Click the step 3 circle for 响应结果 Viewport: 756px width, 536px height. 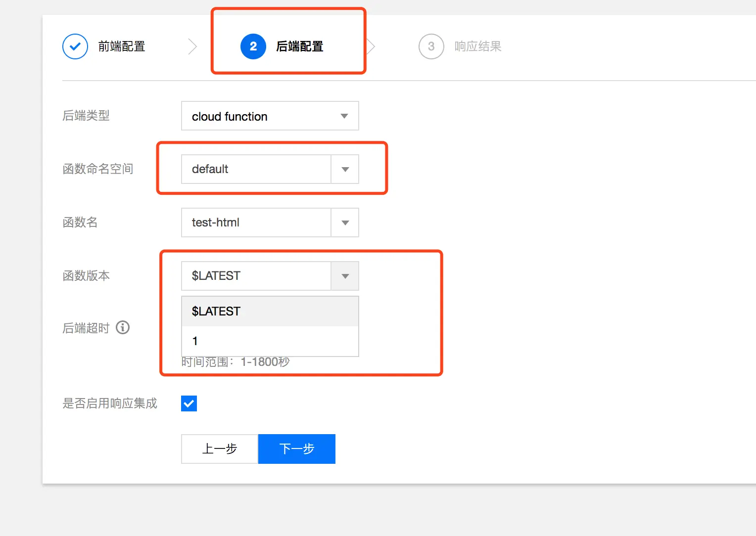coord(431,46)
